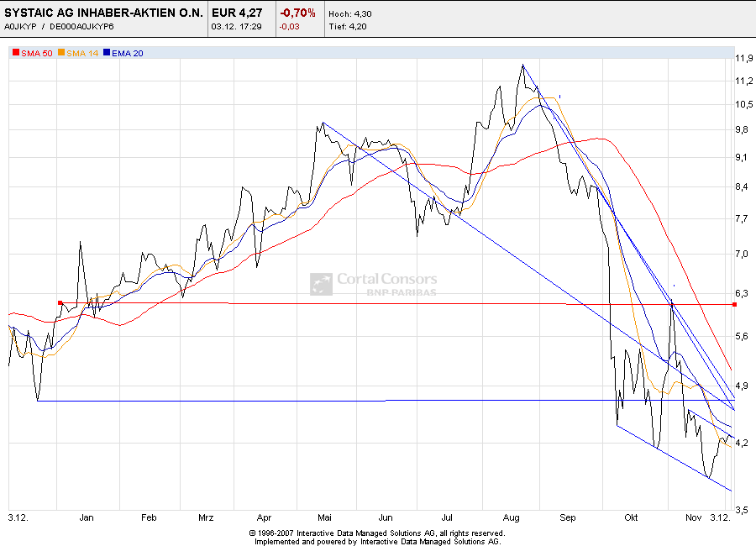Click the 5,6 price axis label
The width and height of the screenshot is (756, 546).
[x=742, y=336]
